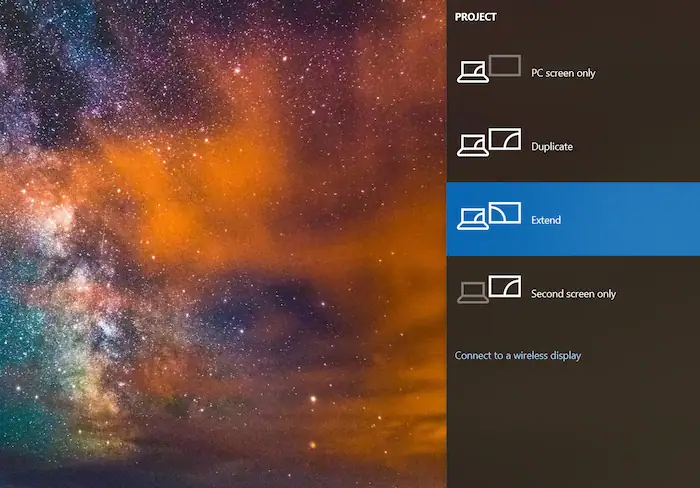Click greyed-out monitor glyph beside PC screen only
This screenshot has width=700, height=488.
tap(506, 66)
